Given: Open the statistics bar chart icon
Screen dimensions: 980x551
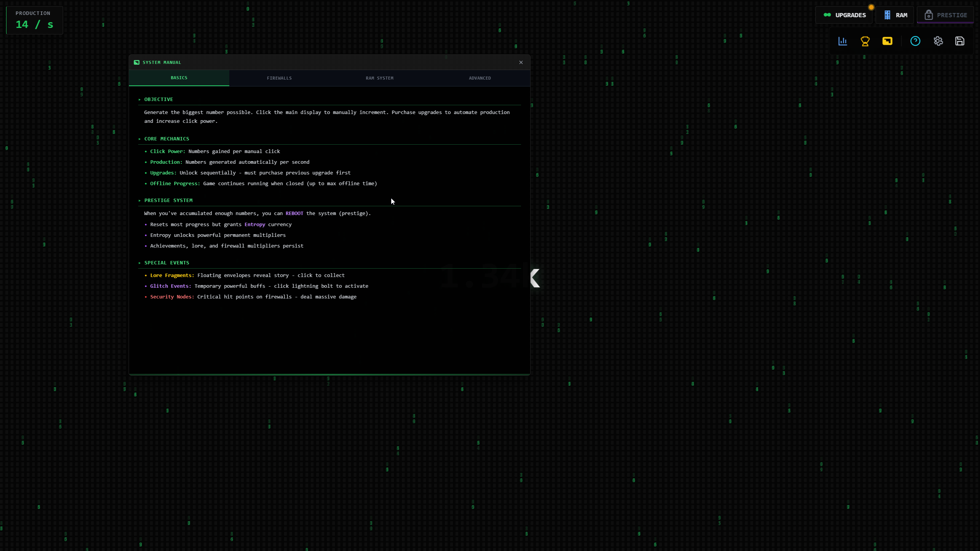Looking at the screenshot, I should click(843, 41).
